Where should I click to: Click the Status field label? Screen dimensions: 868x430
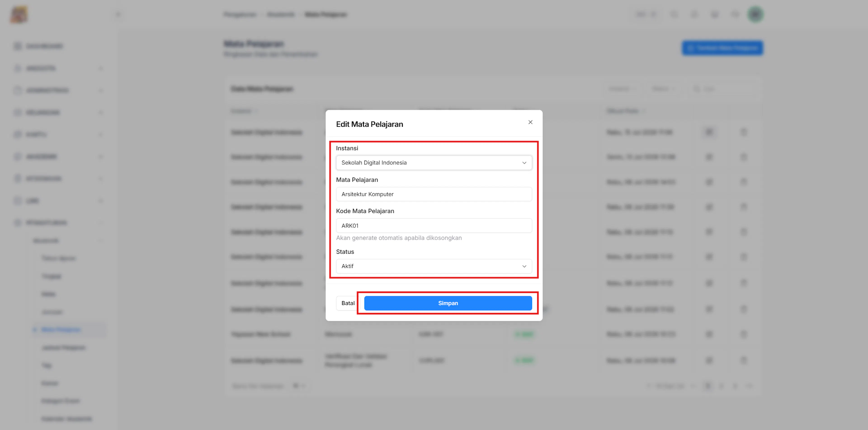coord(345,252)
